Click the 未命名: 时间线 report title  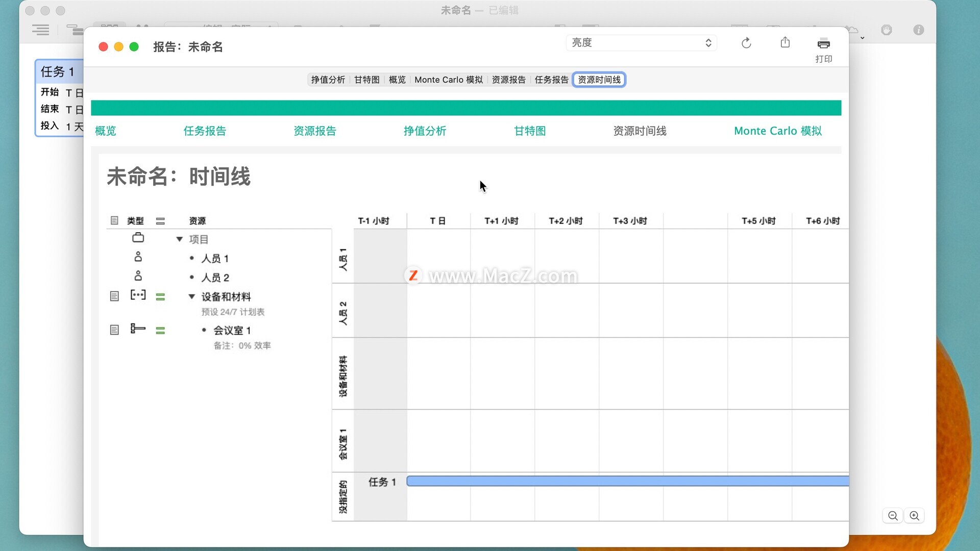coord(179,177)
